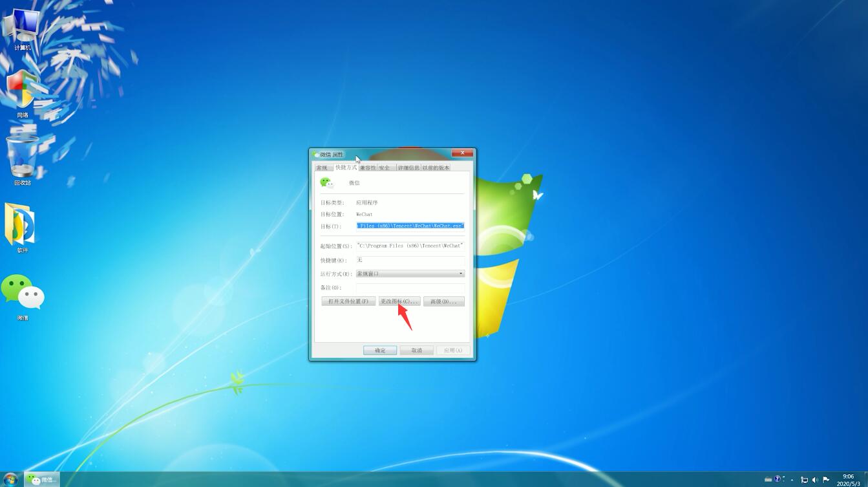
Task: Click the 应用程序 target type text
Action: [367, 202]
